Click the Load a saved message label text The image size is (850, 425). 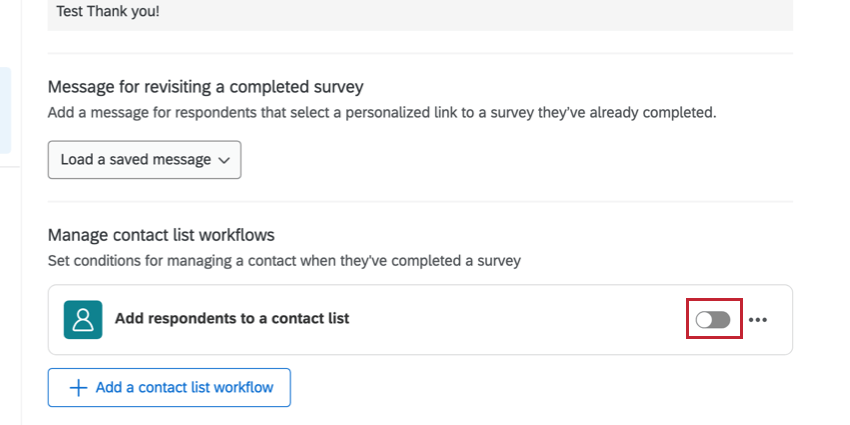(x=135, y=160)
